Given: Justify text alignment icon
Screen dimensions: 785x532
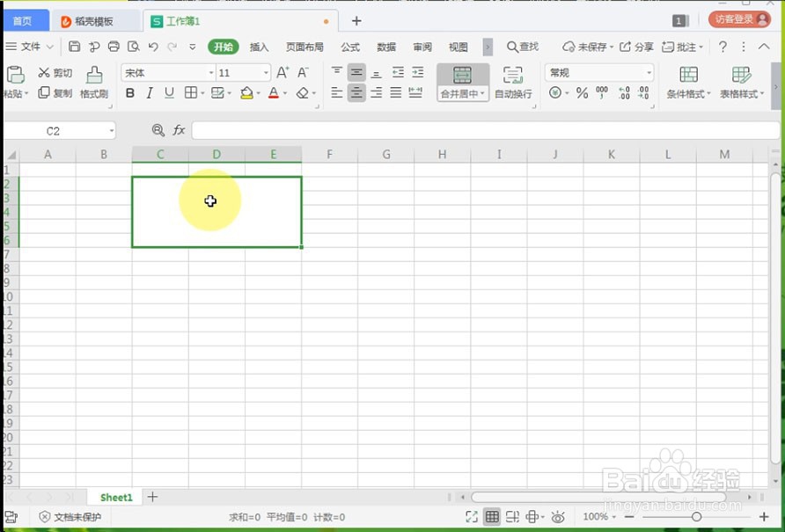Looking at the screenshot, I should coord(396,92).
